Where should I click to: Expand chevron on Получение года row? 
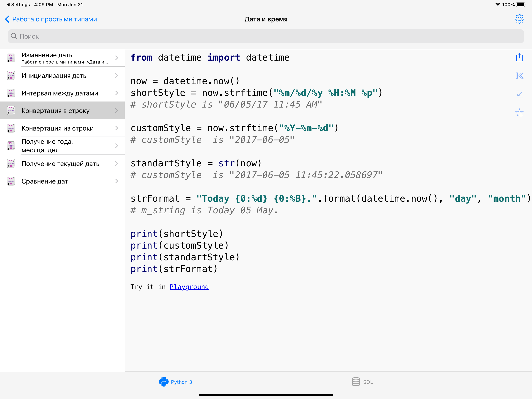(117, 146)
